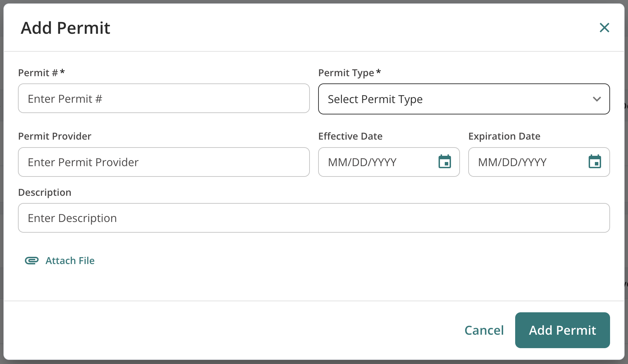Cancel adding the permit
This screenshot has width=628, height=364.
tap(484, 330)
